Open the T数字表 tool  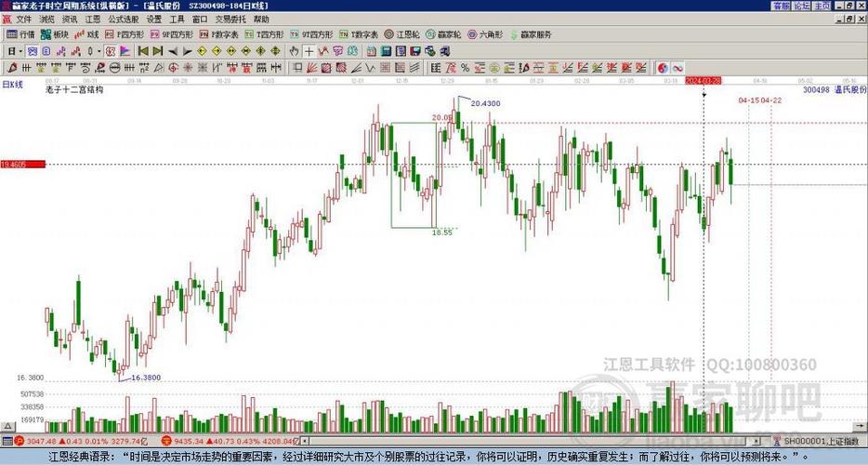pyautogui.click(x=359, y=34)
